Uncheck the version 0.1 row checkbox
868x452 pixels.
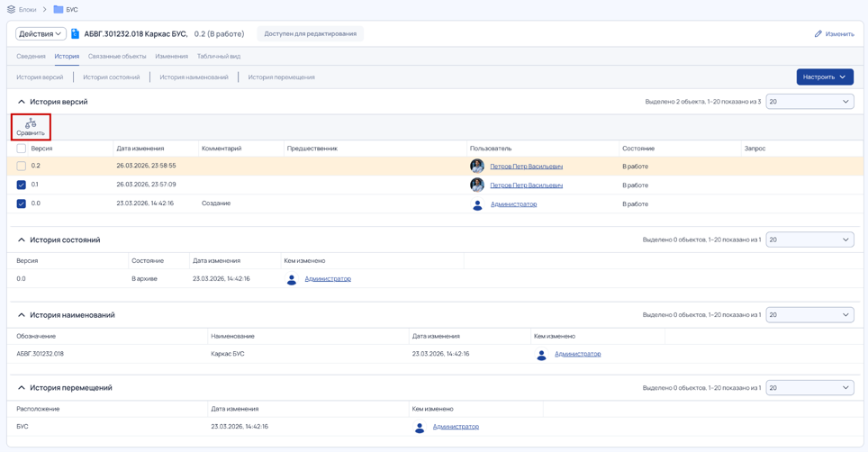coord(21,185)
